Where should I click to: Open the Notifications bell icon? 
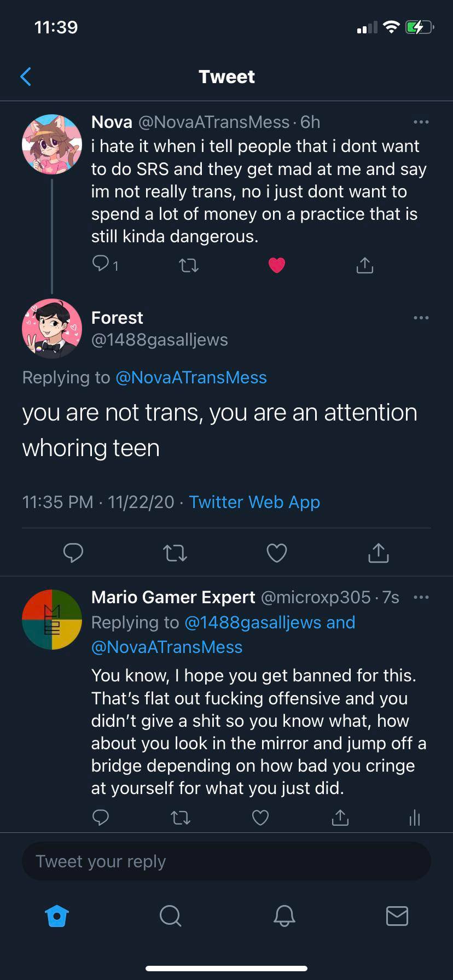[x=283, y=917]
